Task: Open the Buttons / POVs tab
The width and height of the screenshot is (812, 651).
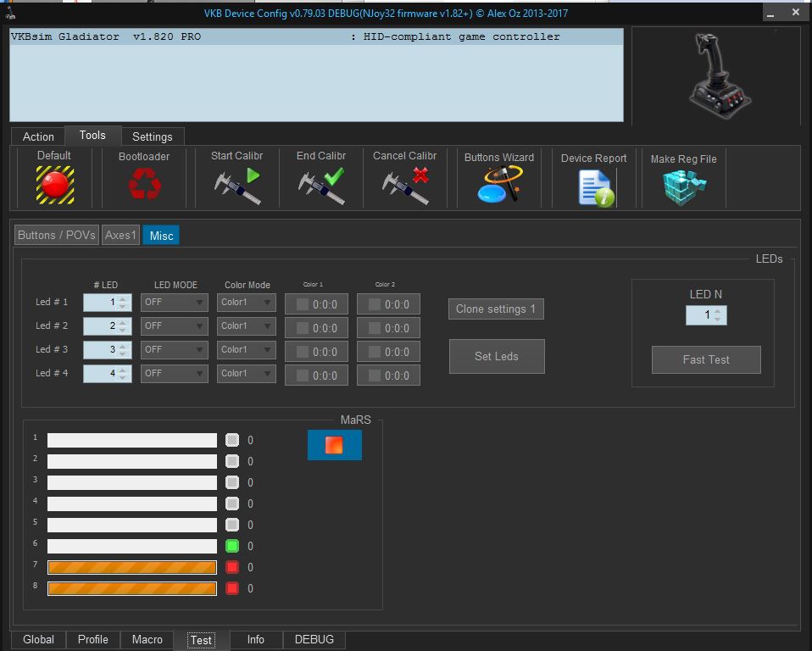Action: [x=57, y=236]
